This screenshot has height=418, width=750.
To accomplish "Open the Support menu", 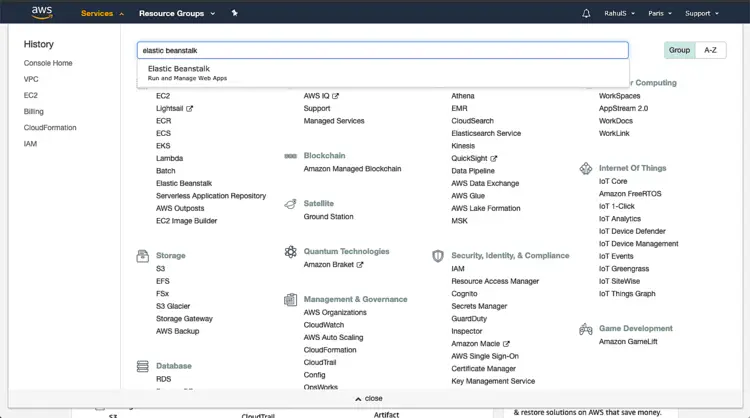I will (x=701, y=13).
